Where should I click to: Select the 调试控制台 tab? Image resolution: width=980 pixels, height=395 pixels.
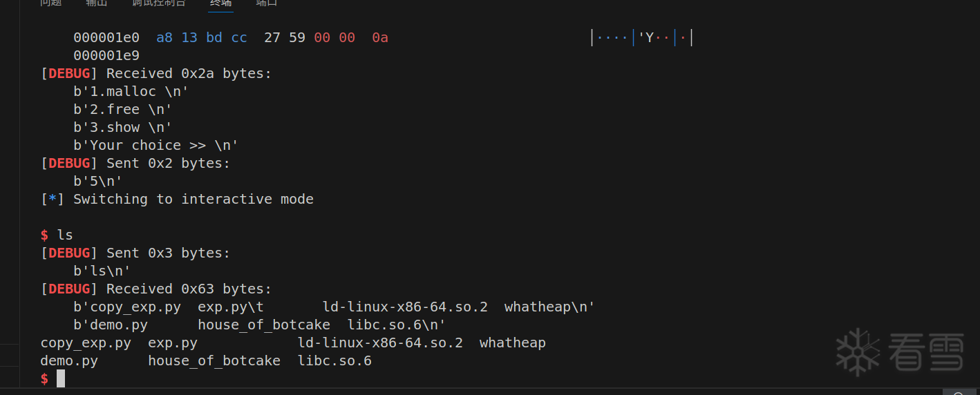click(x=159, y=3)
